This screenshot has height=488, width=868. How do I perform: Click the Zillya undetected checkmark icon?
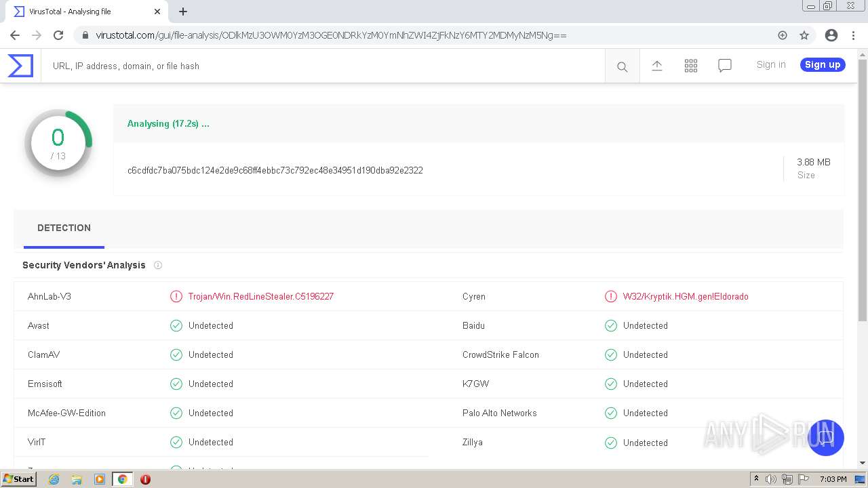tap(611, 443)
